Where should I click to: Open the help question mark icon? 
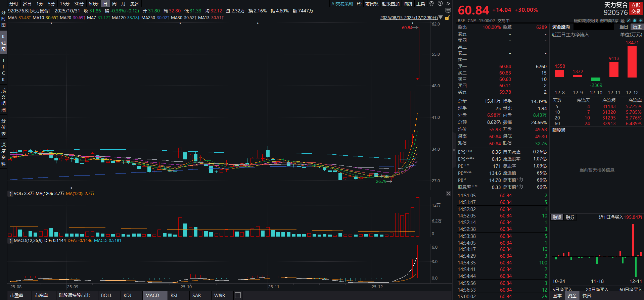click(440, 4)
